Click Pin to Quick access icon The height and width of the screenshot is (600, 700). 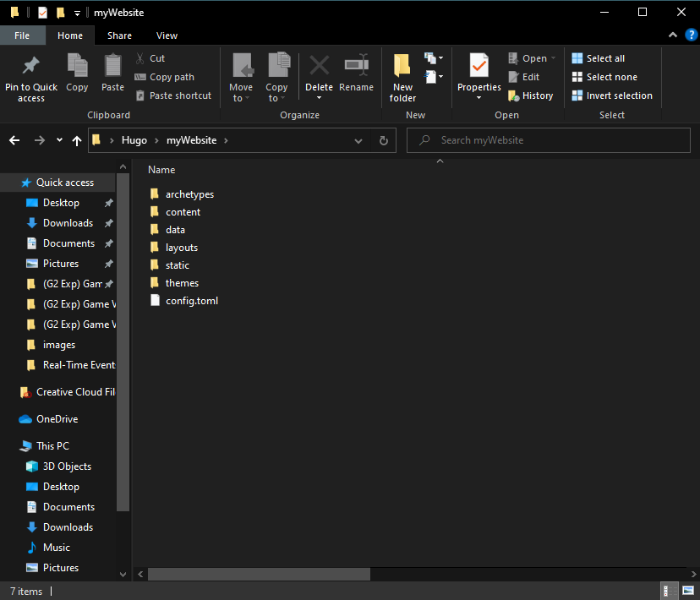[30, 66]
